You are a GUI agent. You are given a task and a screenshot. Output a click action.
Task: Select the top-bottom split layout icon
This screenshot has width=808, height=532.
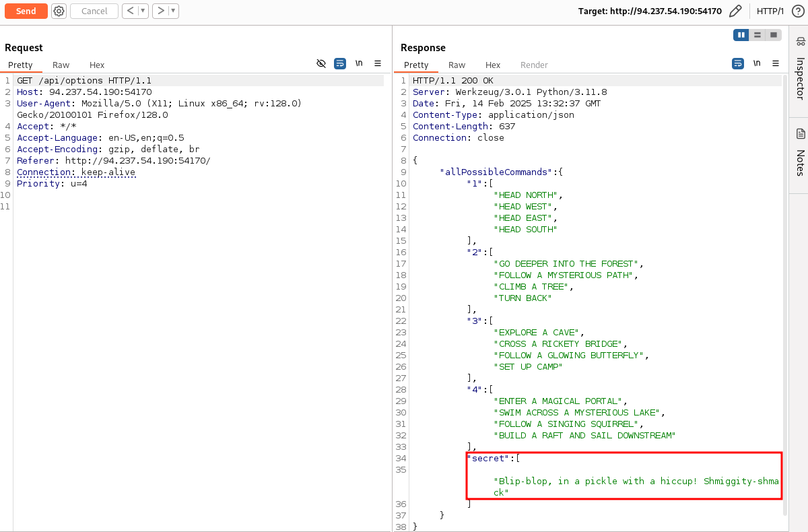(757, 35)
